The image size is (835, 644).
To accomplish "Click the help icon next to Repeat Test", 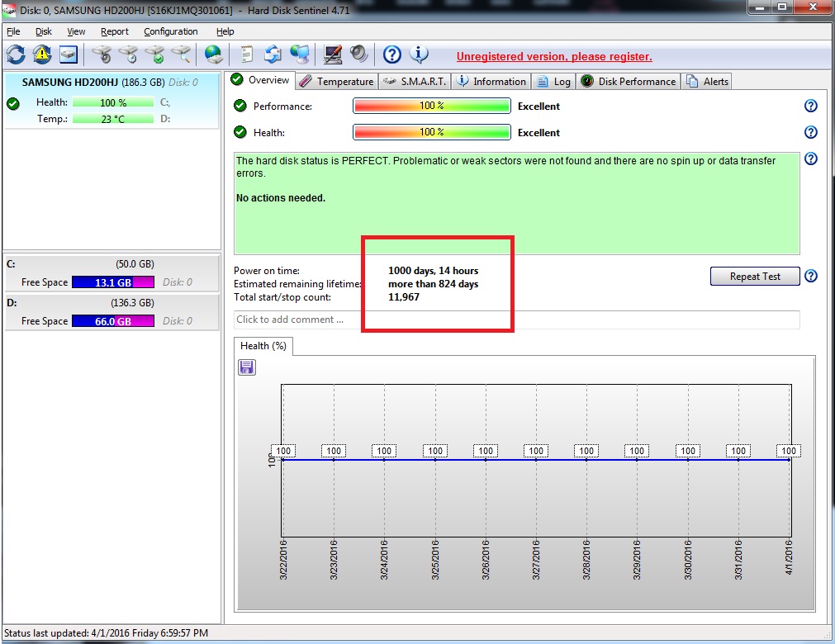I will coord(810,277).
